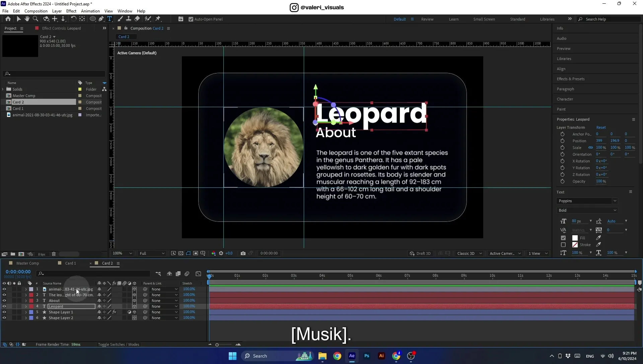Open the Animation menu
643x364 pixels.
click(x=90, y=11)
